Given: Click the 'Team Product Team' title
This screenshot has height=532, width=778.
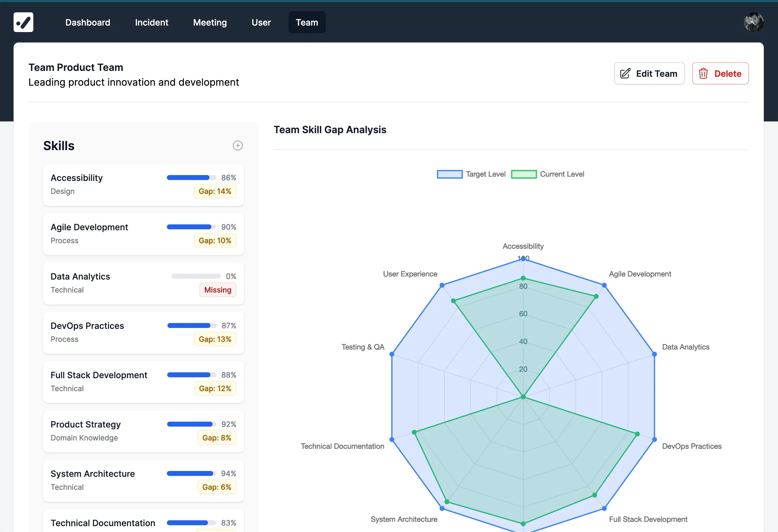Looking at the screenshot, I should [x=76, y=67].
